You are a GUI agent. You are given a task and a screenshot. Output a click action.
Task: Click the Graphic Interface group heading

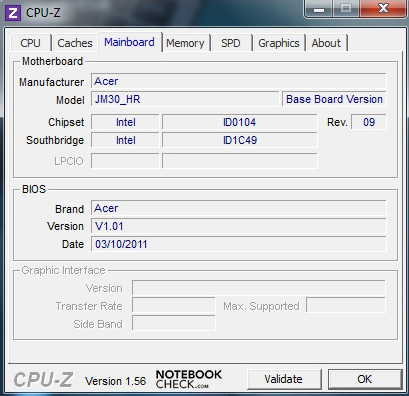coord(63,270)
